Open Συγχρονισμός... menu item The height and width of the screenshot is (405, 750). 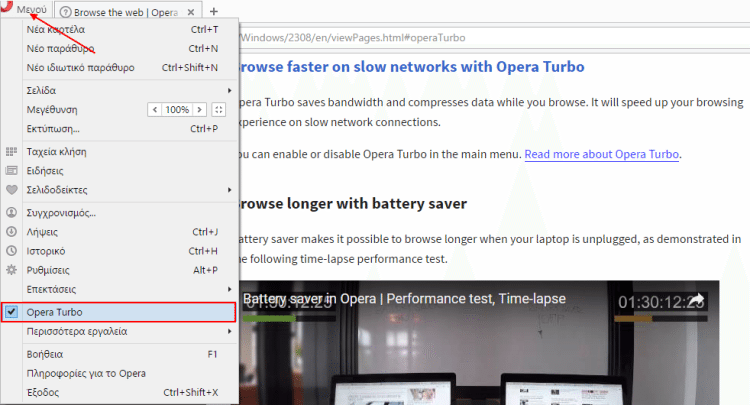pos(120,213)
